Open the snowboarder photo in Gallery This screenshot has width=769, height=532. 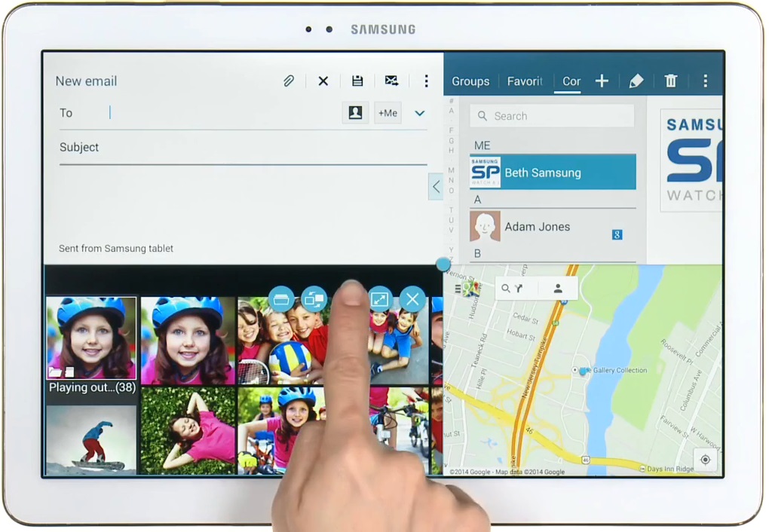coord(91,439)
